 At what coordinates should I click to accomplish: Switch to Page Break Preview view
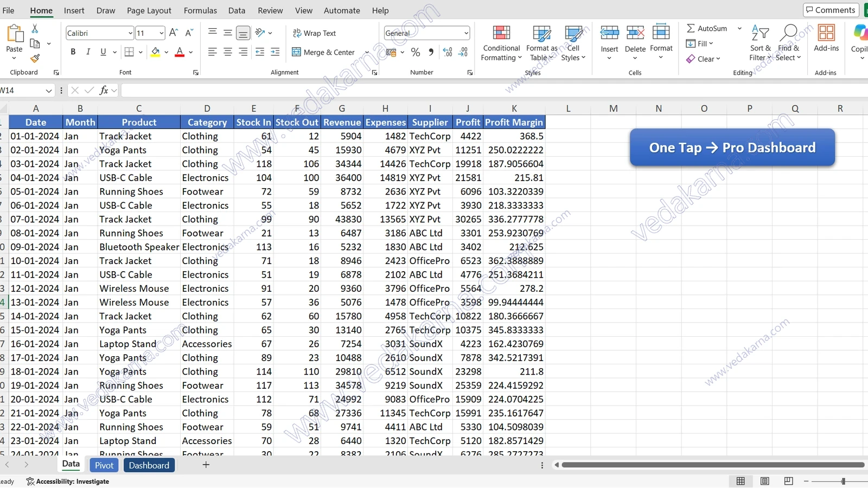tap(788, 481)
